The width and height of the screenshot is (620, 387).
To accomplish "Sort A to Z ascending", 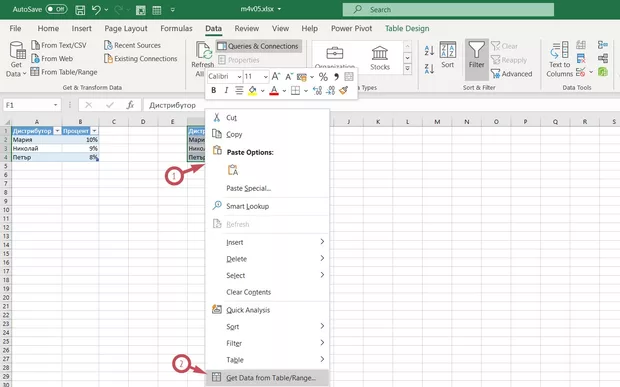I will 429,50.
